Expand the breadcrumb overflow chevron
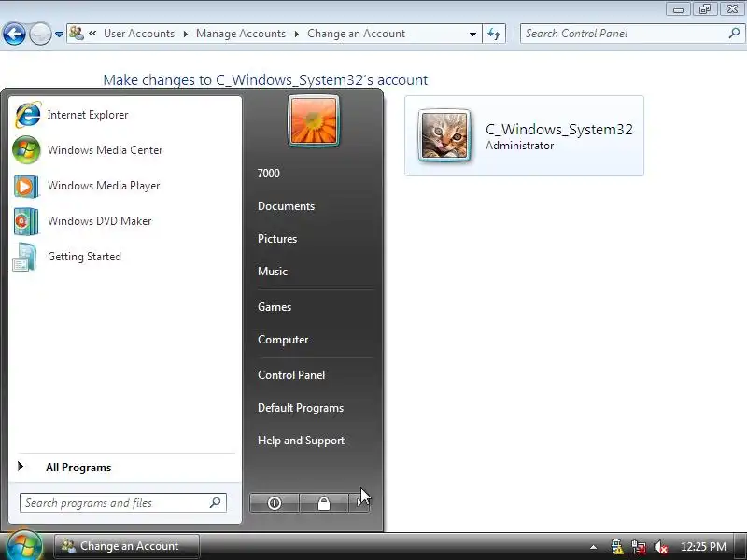747x560 pixels. 92,34
